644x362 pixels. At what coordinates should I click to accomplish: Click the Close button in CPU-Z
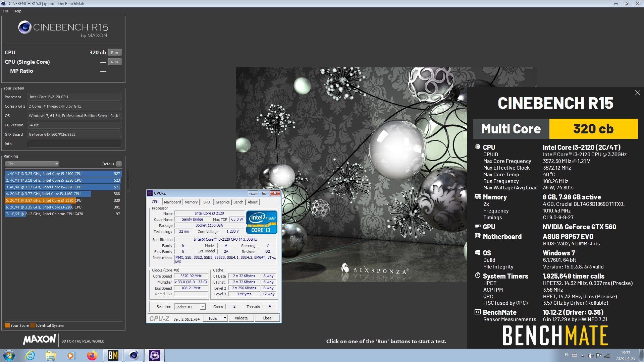pos(267,318)
